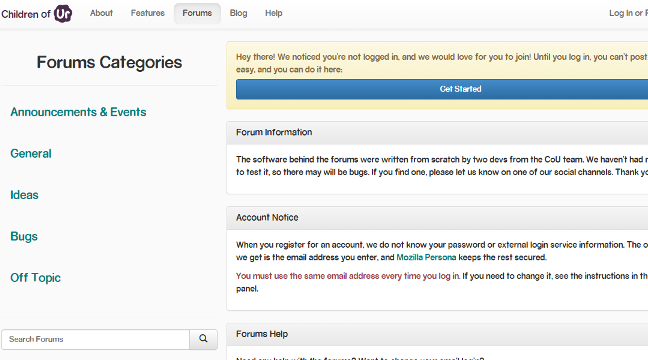Screen dimensions: 648x360
Task: Click the Forum Information panel header
Action: tap(437, 133)
